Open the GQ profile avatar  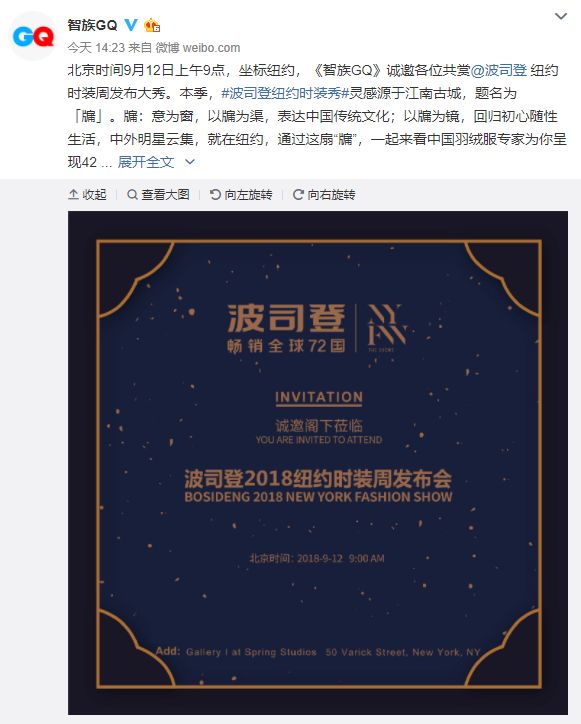pos(32,36)
